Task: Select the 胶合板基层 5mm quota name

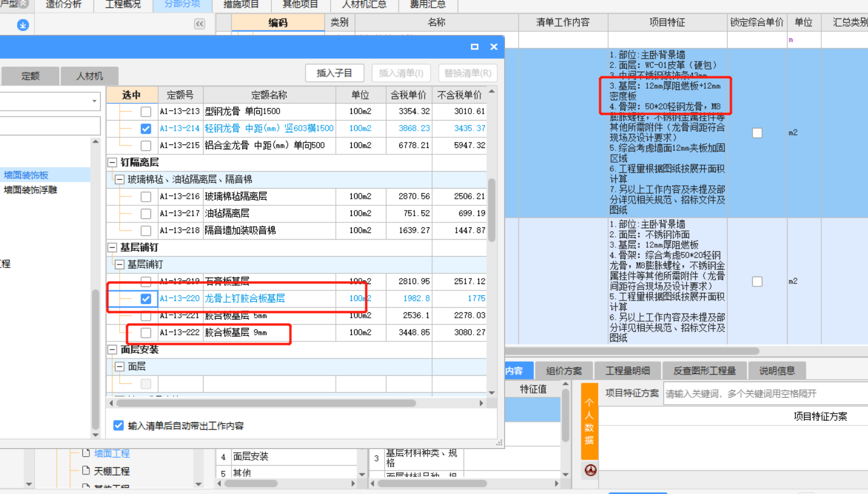Action: pyautogui.click(x=236, y=315)
